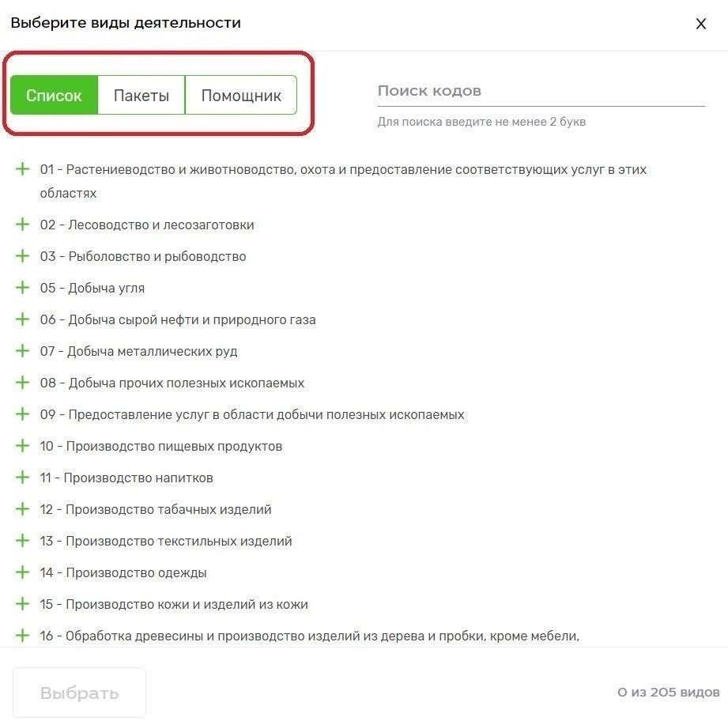Click plus icon beside 05 Добыча угля
728x725 pixels.
[22, 288]
